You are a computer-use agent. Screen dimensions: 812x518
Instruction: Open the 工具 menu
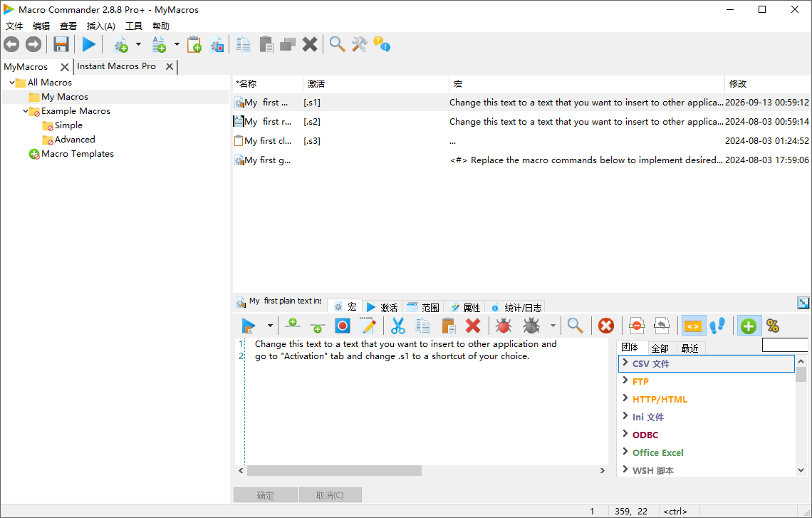[x=134, y=26]
